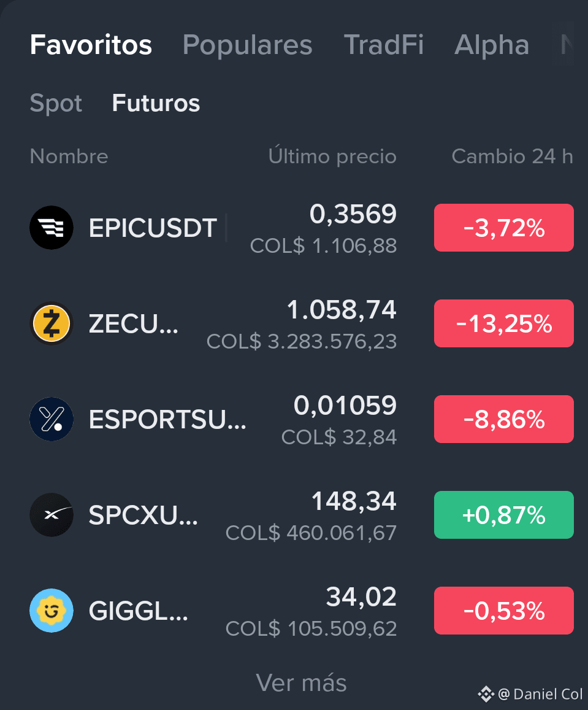This screenshot has height=710, width=588.
Task: Click the SPCXU token logo icon
Action: pyautogui.click(x=51, y=515)
